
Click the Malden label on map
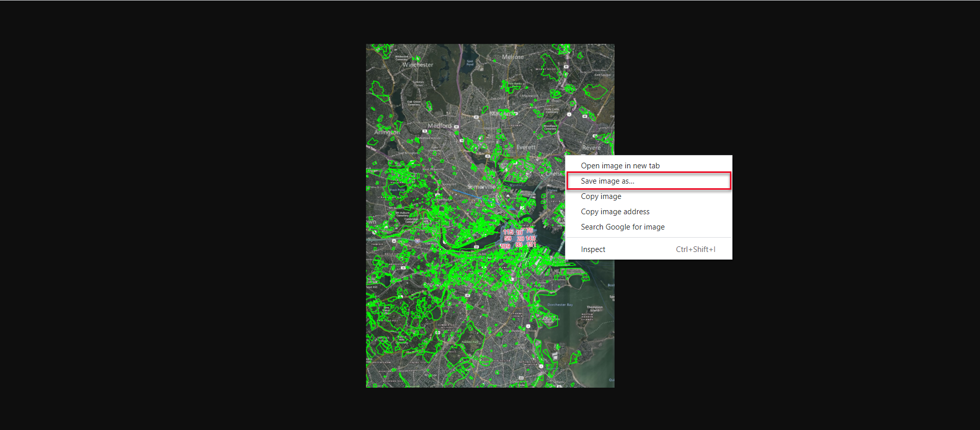[499, 114]
